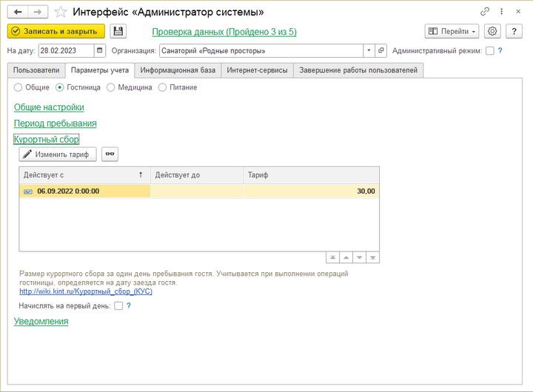Go back with the left arrow button
Image resolution: width=533 pixels, height=392 pixels.
(18, 12)
